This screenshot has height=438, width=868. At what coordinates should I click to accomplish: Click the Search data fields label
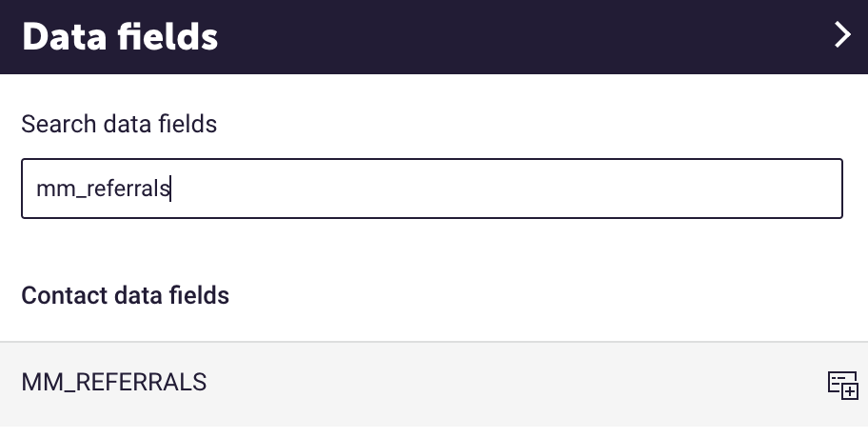119,124
